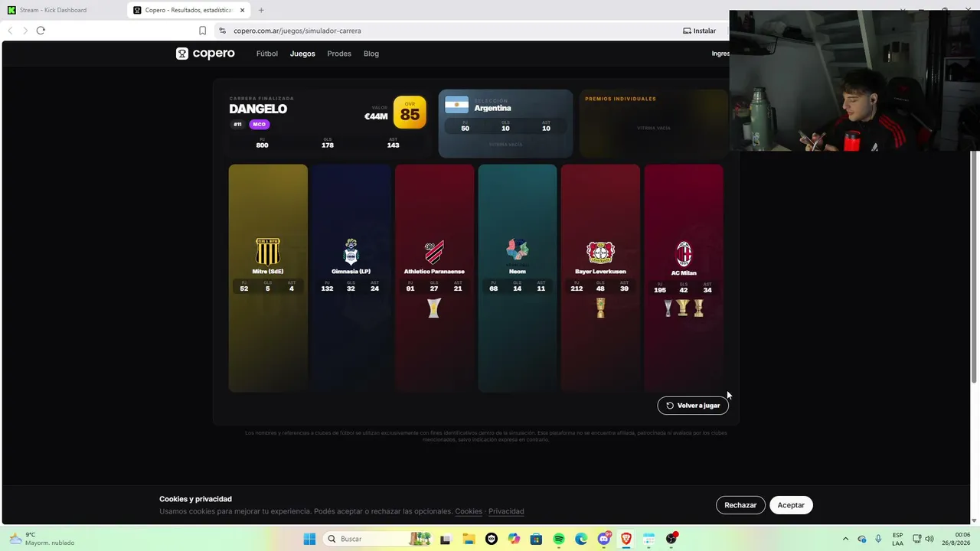Switch to the Stream - Kick Dashboard tab
980x551 pixels.
(63, 10)
